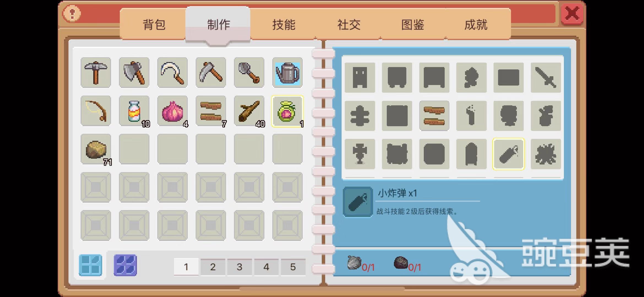The width and height of the screenshot is (644, 297).
Task: Close the crafting menu with red X
Action: (572, 13)
